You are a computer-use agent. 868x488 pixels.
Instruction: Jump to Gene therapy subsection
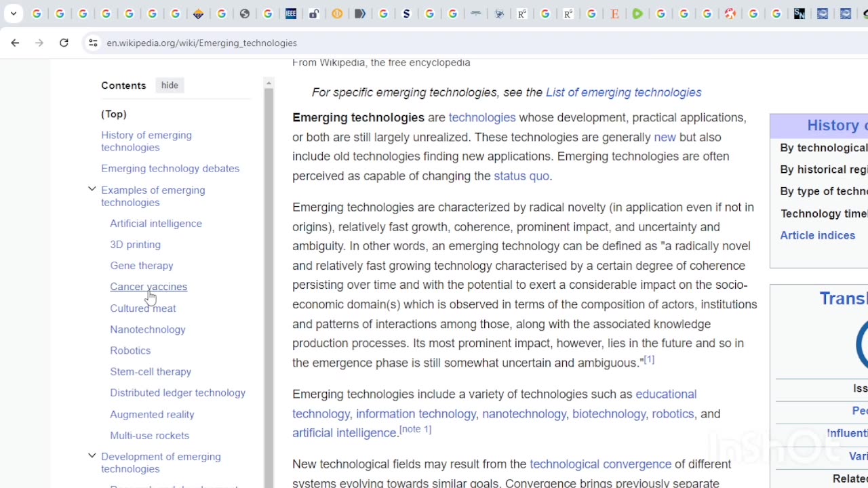click(142, 265)
